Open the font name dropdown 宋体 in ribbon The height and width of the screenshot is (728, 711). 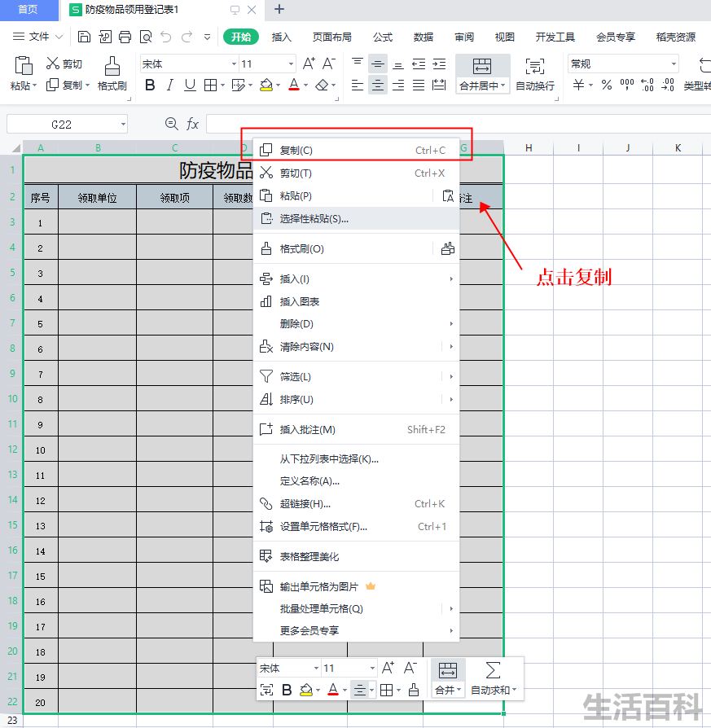pos(234,64)
